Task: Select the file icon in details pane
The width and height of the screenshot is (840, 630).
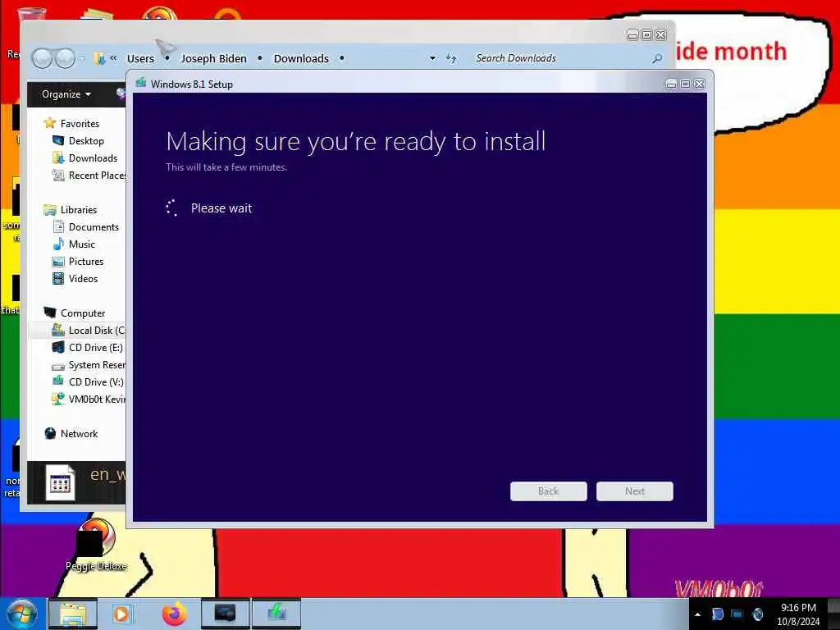Action: click(60, 482)
